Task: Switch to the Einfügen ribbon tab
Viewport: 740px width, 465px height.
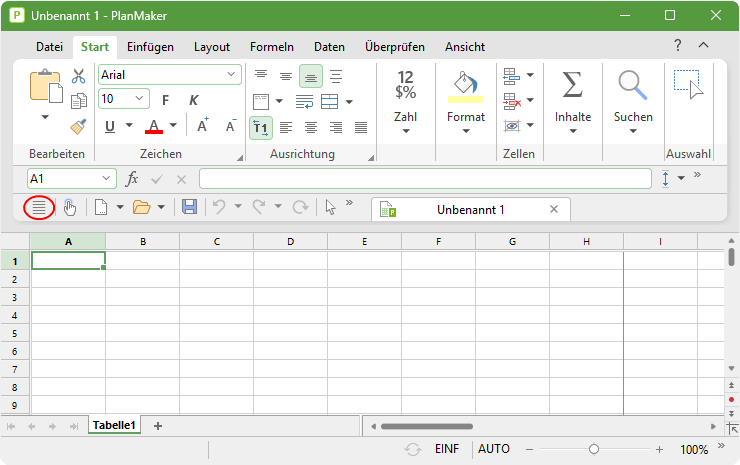Action: (150, 47)
